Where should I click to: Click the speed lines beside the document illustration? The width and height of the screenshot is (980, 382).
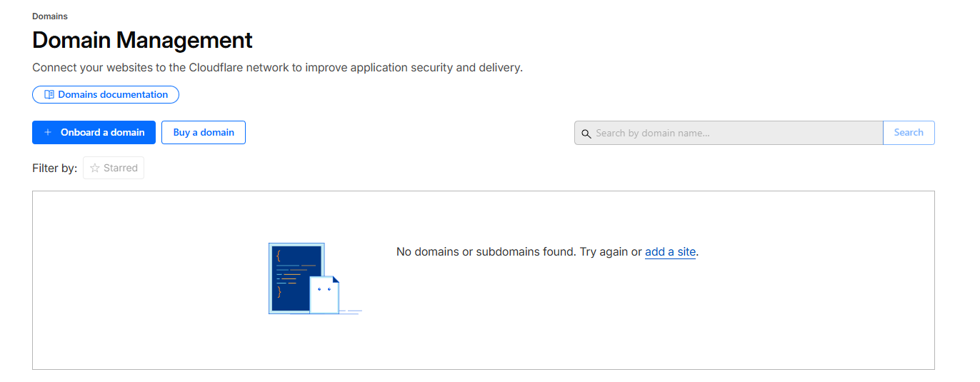pyautogui.click(x=351, y=311)
